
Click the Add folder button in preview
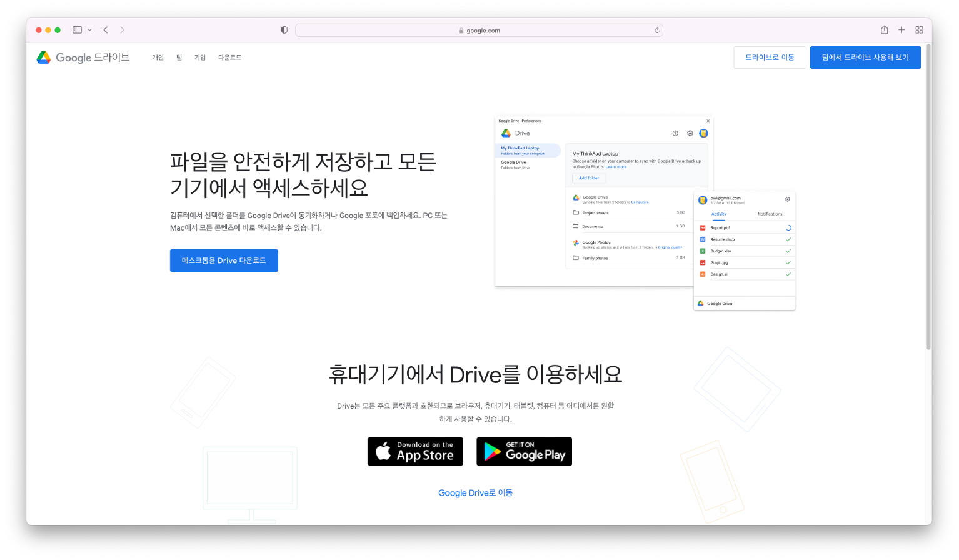tap(589, 178)
